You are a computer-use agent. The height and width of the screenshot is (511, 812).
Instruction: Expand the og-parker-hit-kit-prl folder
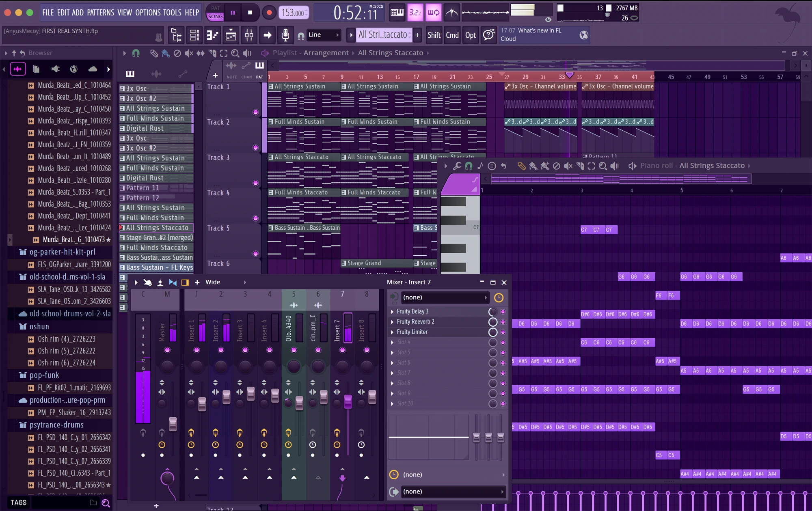pos(62,252)
